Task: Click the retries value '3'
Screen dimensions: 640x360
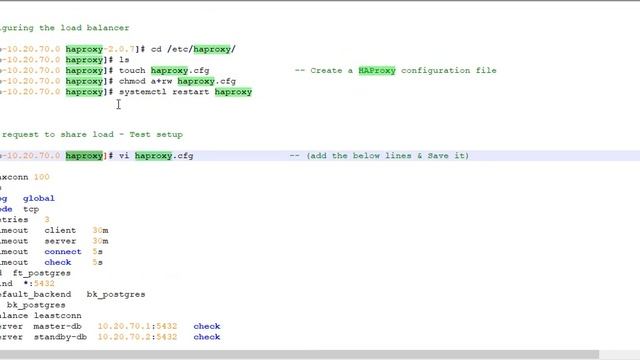Action: (x=47, y=220)
